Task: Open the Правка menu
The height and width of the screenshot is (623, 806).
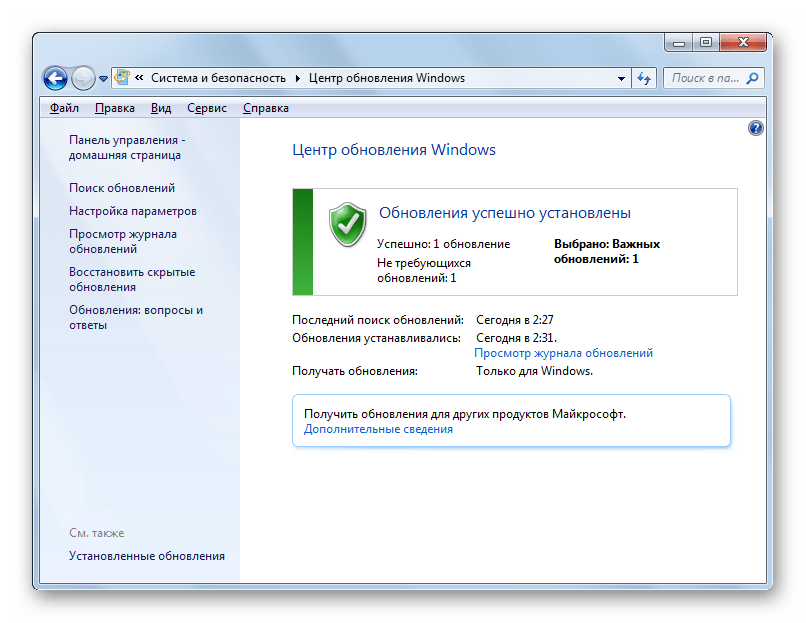Action: point(115,108)
